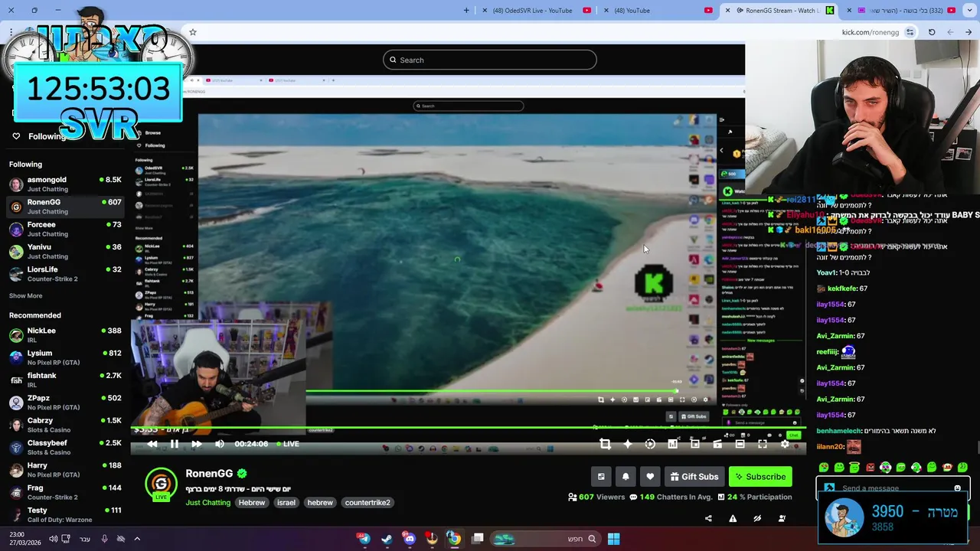Rewind the stream with the back button
980x551 pixels.
(x=152, y=444)
